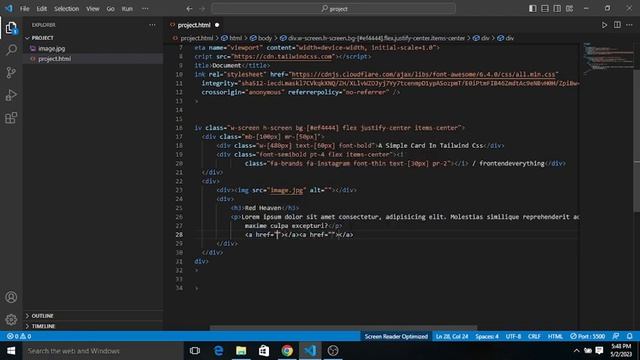Go forward with the right arrow
This screenshot has height=360, width=640.
point(202,9)
